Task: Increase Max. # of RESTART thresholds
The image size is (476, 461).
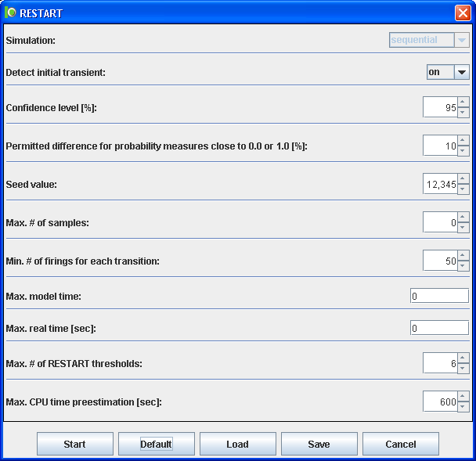Action: tap(463, 358)
